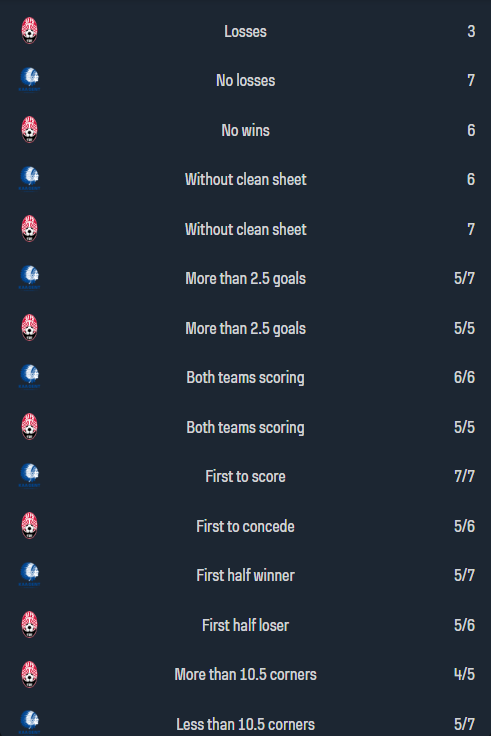Screen dimensions: 491x736
Task: Click red crest beside More than 10.5 corners
Action: [30, 675]
